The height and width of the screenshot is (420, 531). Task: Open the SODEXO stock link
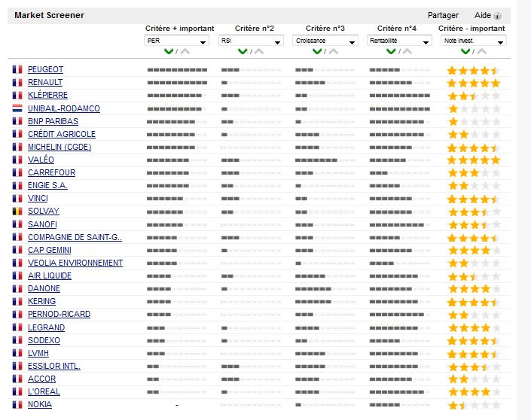coord(44,340)
